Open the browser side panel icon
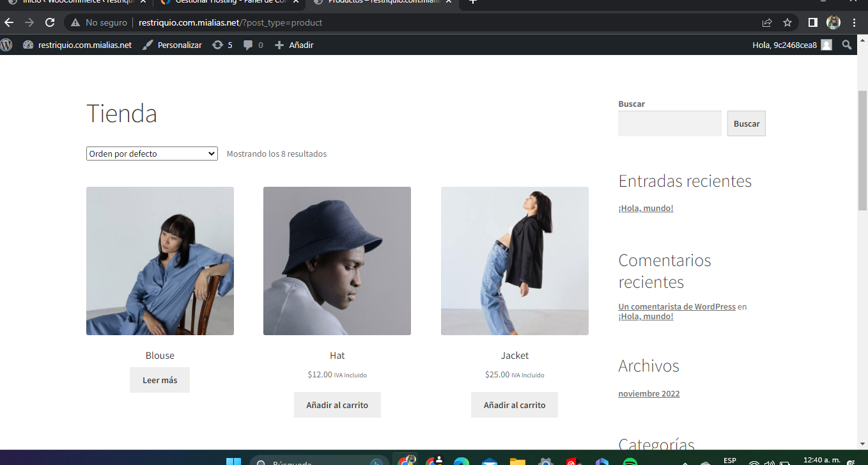The image size is (868, 465). [813, 22]
